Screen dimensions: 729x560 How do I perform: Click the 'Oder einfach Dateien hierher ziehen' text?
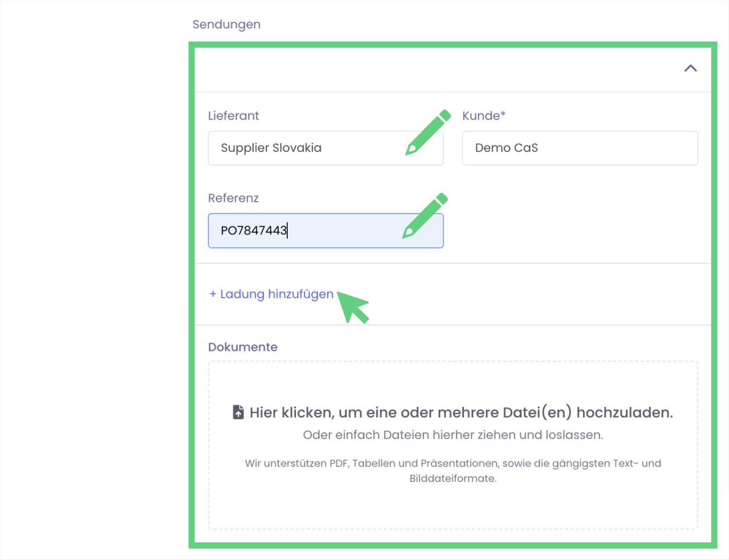[x=453, y=435]
